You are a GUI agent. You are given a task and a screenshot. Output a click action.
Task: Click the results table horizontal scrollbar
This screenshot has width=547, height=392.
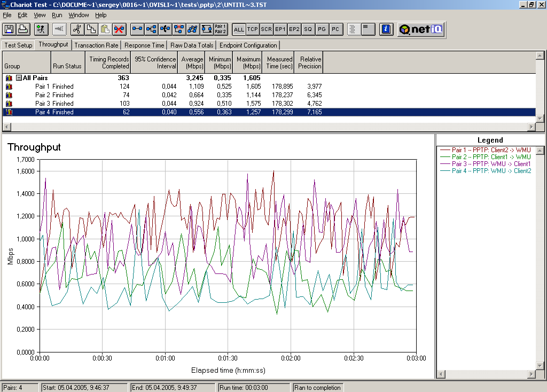267,127
